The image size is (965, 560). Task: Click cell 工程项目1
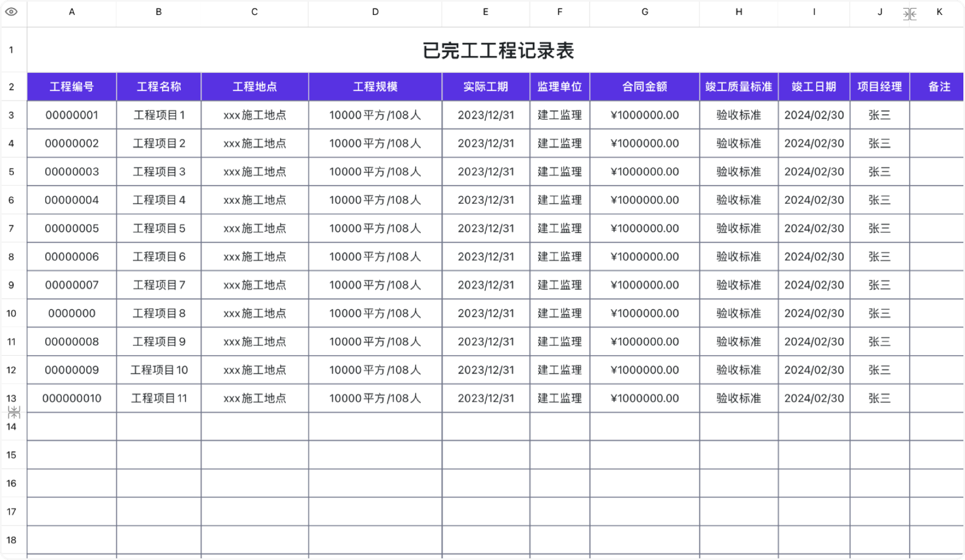point(159,115)
